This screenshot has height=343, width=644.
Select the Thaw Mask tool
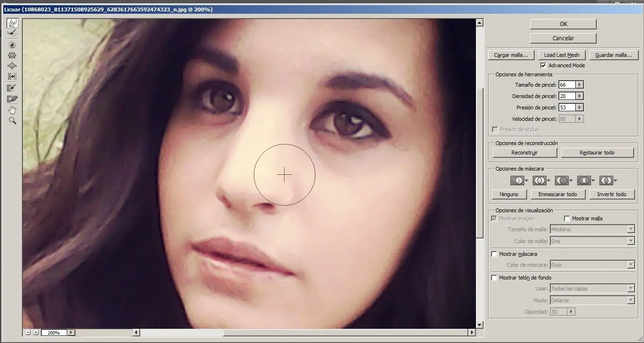tap(12, 99)
